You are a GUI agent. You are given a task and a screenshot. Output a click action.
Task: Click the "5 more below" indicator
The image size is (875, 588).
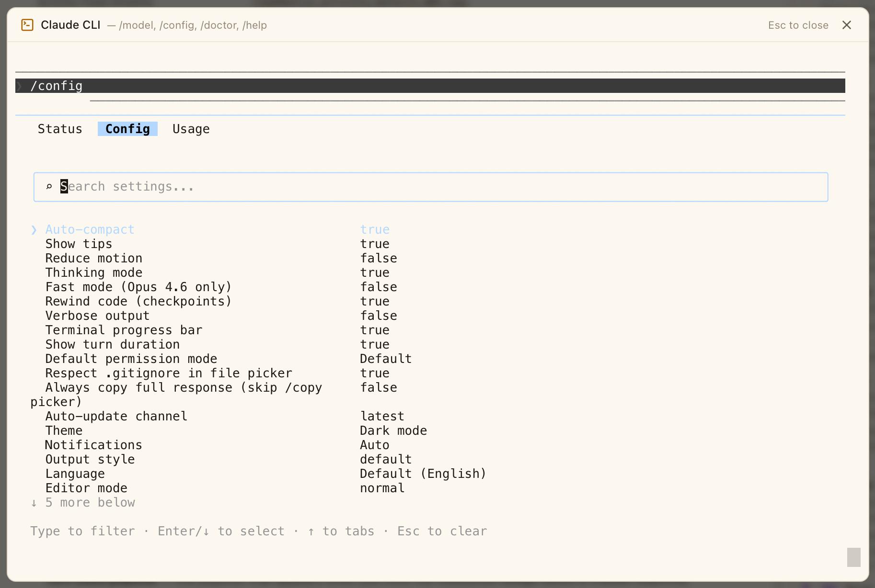point(83,503)
